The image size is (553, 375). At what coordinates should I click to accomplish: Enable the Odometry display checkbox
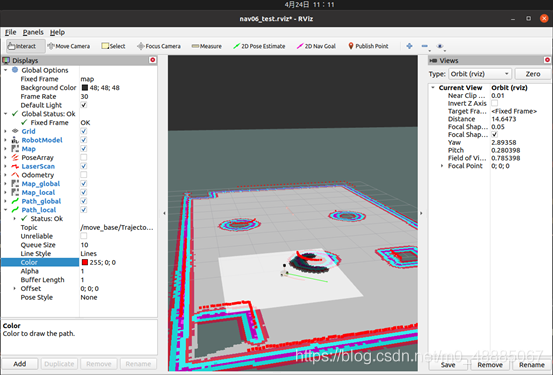tap(84, 175)
